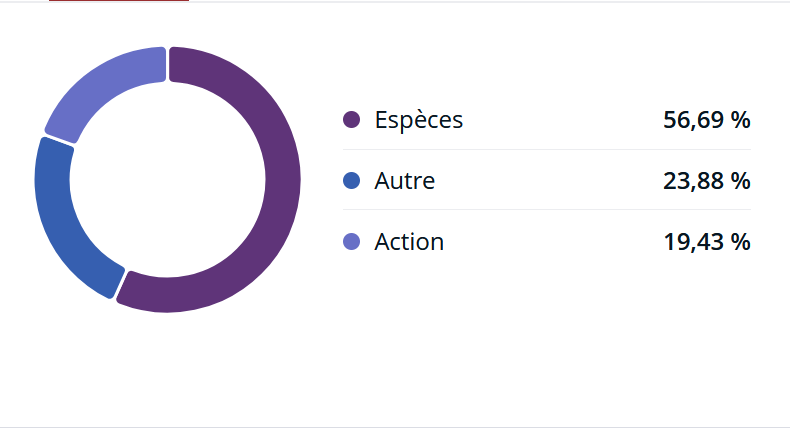Click the lavender dot beside Action
Image resolution: width=790 pixels, height=437 pixels.
coord(351,241)
